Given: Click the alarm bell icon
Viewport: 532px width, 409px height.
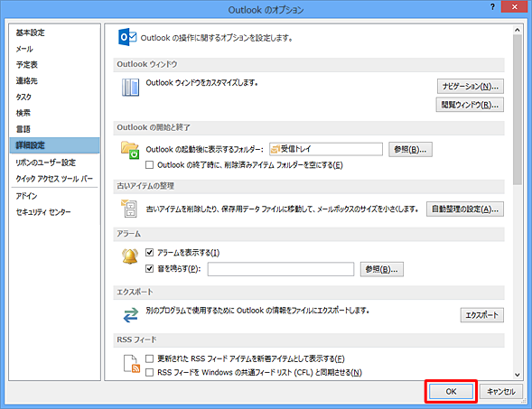Looking at the screenshot, I should pos(130,256).
